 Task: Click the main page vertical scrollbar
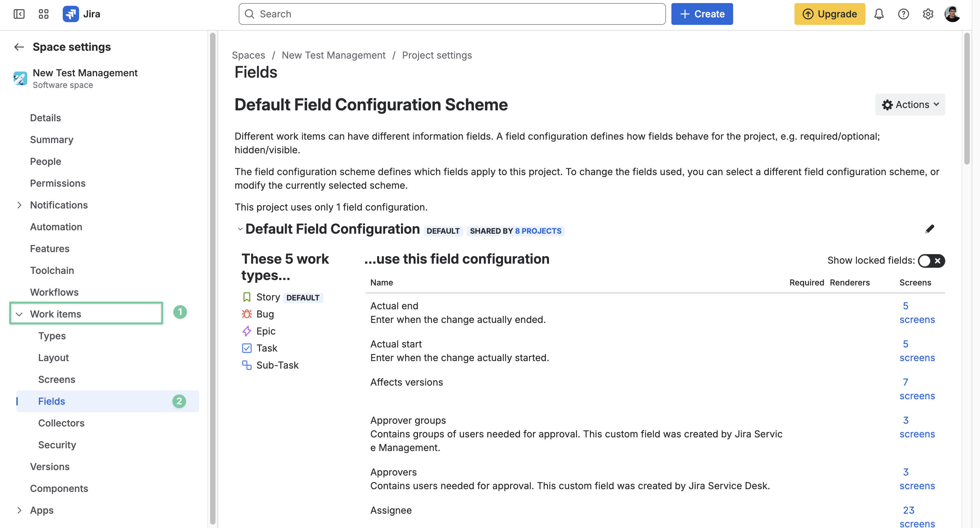967,99
